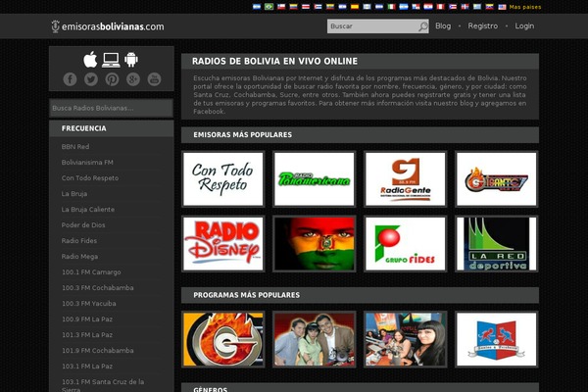Select the Brazil flag
588x392 pixels.
[x=269, y=7]
